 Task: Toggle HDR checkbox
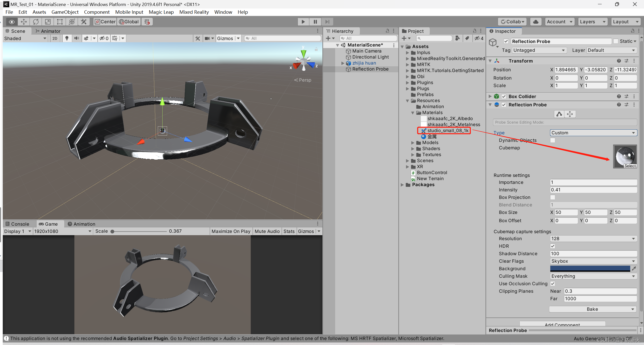(553, 246)
